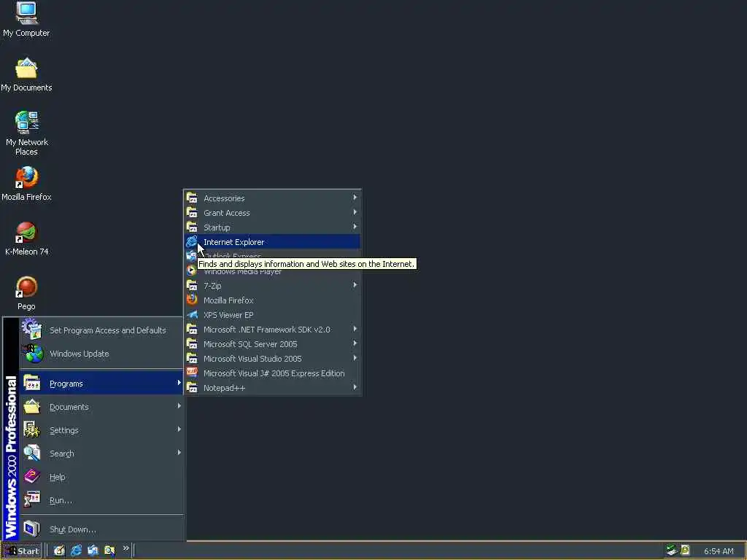Launch Outlook Express from Quick Launch
This screenshot has height=560, width=747.
(x=93, y=551)
